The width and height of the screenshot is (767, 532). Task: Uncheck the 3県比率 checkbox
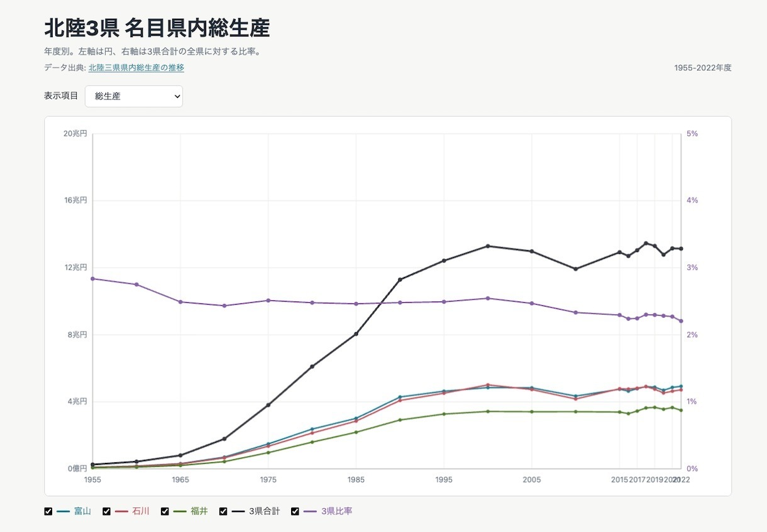tap(295, 511)
